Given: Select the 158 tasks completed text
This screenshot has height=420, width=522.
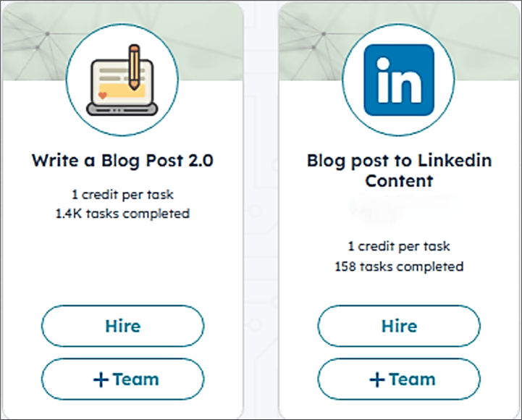Looking at the screenshot, I should click(x=399, y=266).
